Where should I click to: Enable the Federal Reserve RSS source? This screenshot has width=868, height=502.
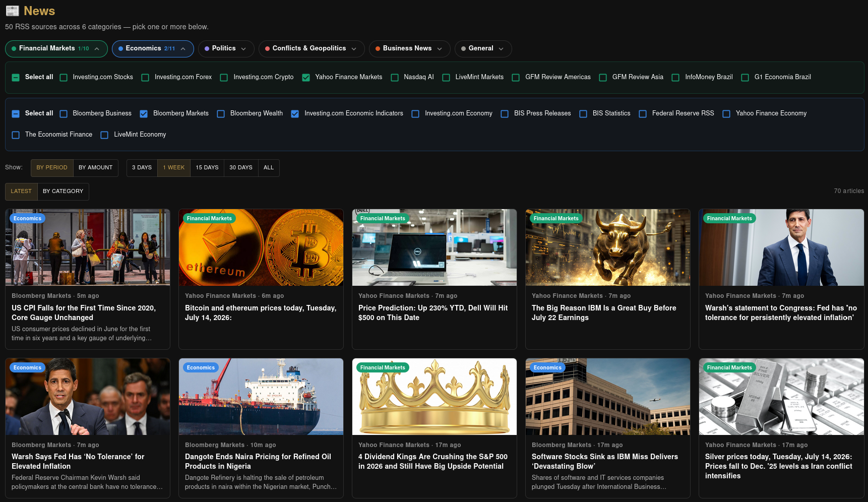click(643, 113)
